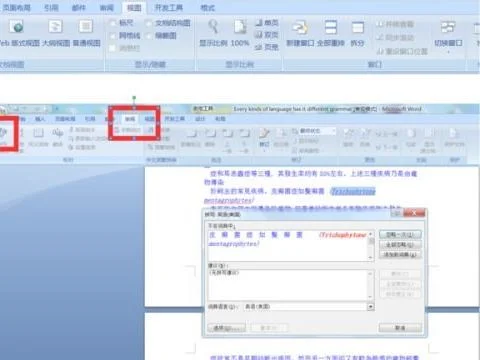Screen dimensions: 480x360
Task: Open the 审阅 review tab in top ribbon
Action: (107, 7)
